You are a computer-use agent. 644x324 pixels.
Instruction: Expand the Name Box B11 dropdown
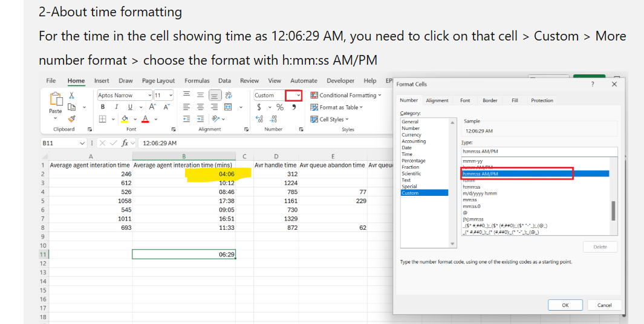click(83, 143)
